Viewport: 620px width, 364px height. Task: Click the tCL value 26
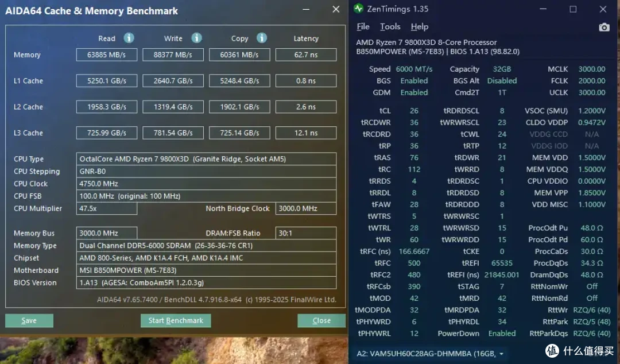pos(414,111)
